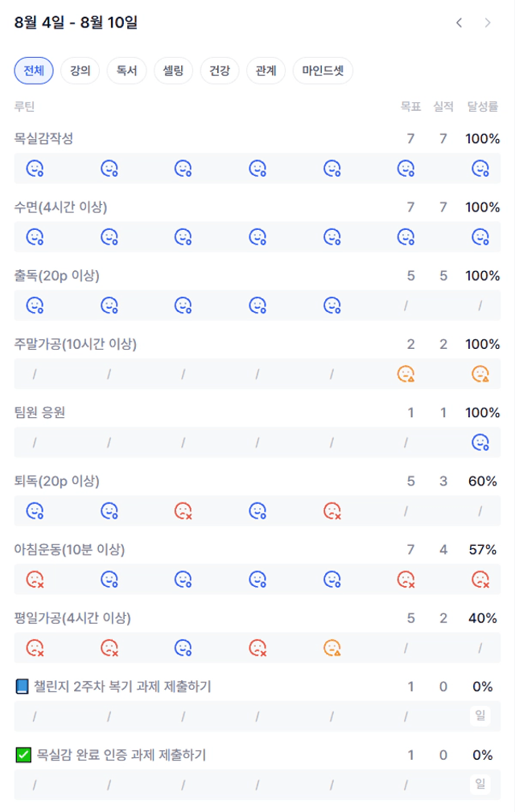Click the blue smiley in 평일가공 row
The image size is (515, 812).
(183, 648)
